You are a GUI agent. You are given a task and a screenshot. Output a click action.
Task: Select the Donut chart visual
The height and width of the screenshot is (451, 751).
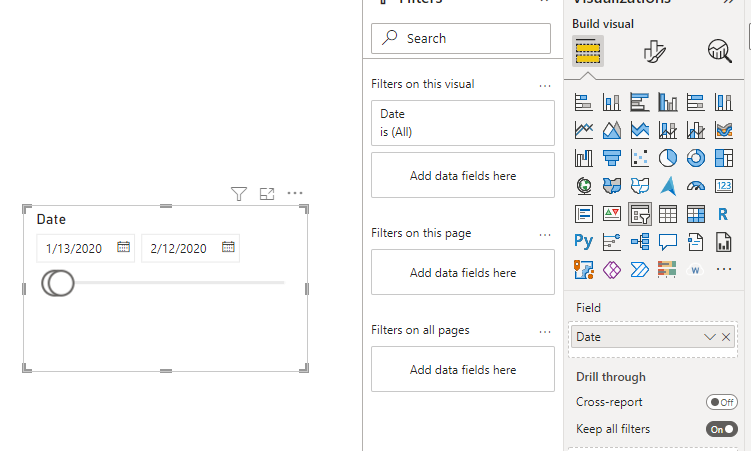695,158
